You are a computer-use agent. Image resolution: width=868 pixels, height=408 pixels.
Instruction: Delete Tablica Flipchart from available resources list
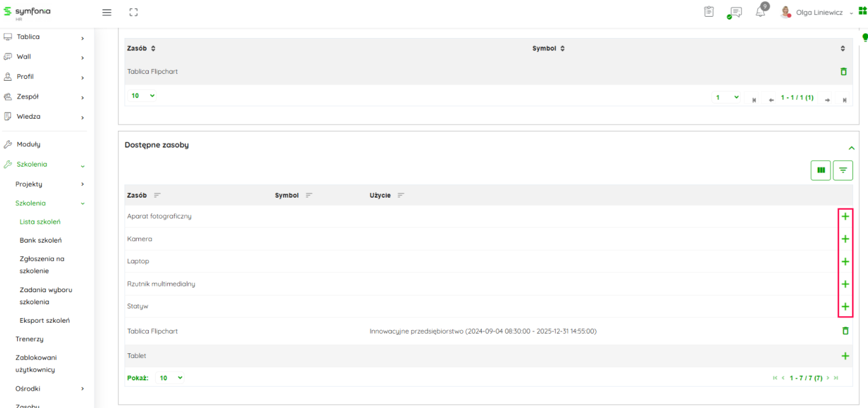[845, 331]
